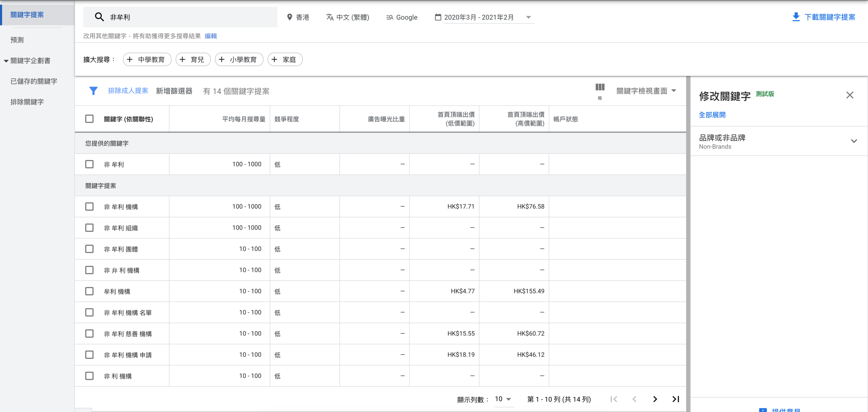This screenshot has height=412, width=868.
Task: Sort by 競爭程度 column header
Action: point(286,119)
